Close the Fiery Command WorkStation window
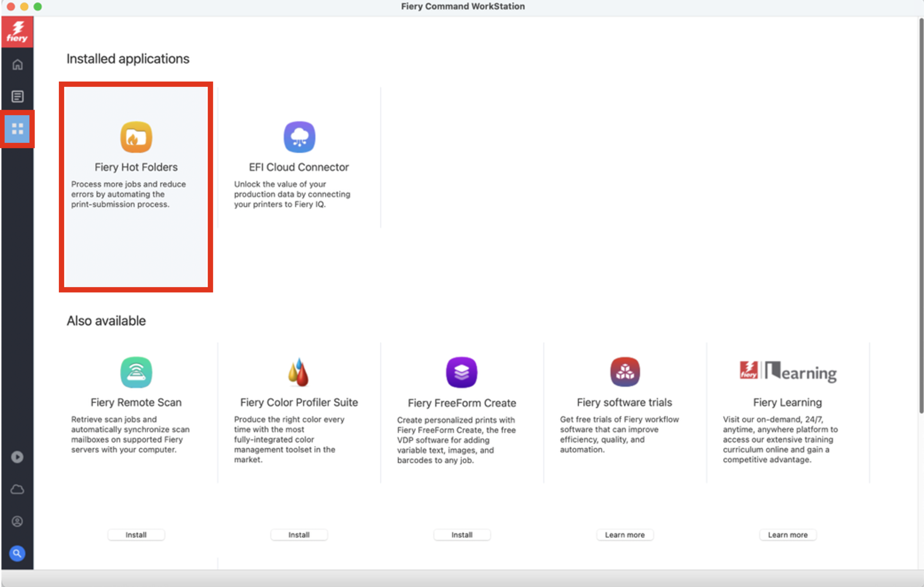This screenshot has width=924, height=587. [11, 6]
